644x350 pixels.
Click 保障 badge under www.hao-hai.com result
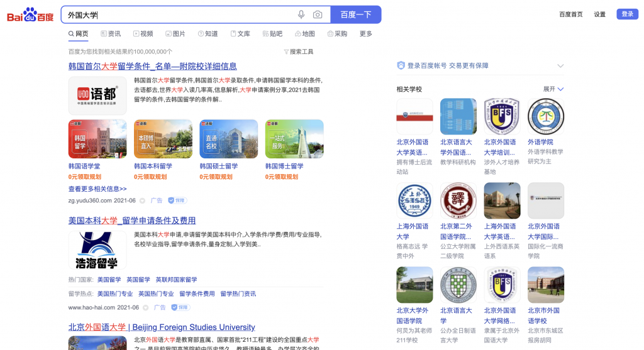point(180,307)
